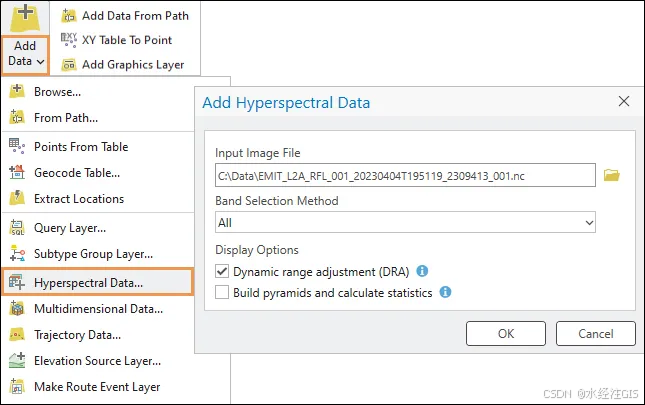Image resolution: width=645 pixels, height=405 pixels.
Task: Enable Build pyramids and calculate statistics checkbox
Action: 222,293
